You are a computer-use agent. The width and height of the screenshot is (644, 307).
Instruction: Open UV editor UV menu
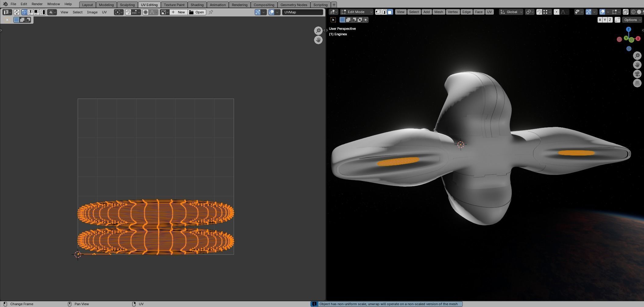coord(104,12)
